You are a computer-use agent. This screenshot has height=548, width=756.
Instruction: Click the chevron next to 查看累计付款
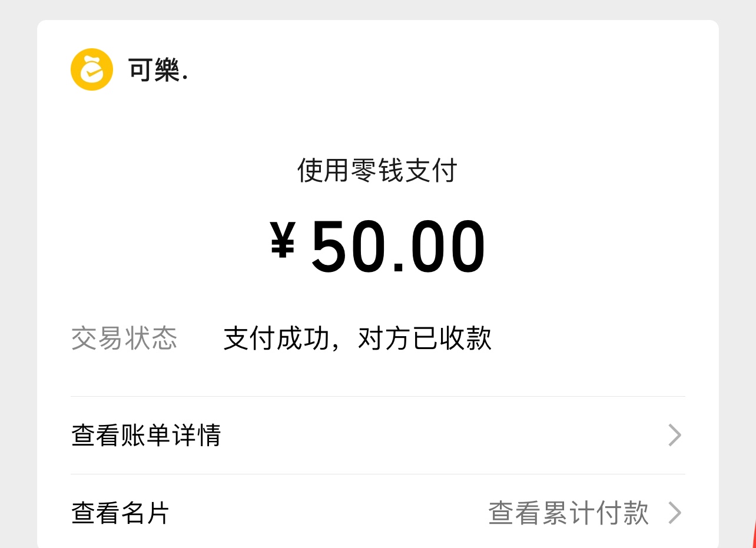pos(675,513)
